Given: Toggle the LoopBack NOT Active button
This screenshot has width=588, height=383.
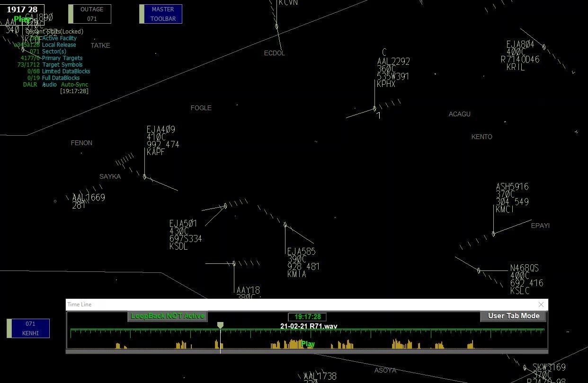Looking at the screenshot, I should point(168,316).
